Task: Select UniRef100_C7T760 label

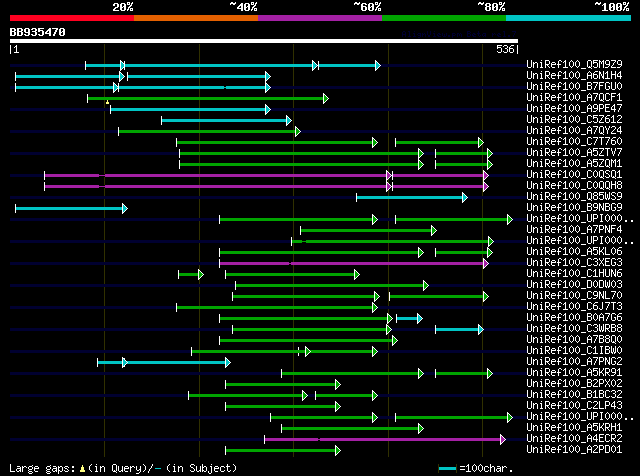Action: pyautogui.click(x=574, y=142)
